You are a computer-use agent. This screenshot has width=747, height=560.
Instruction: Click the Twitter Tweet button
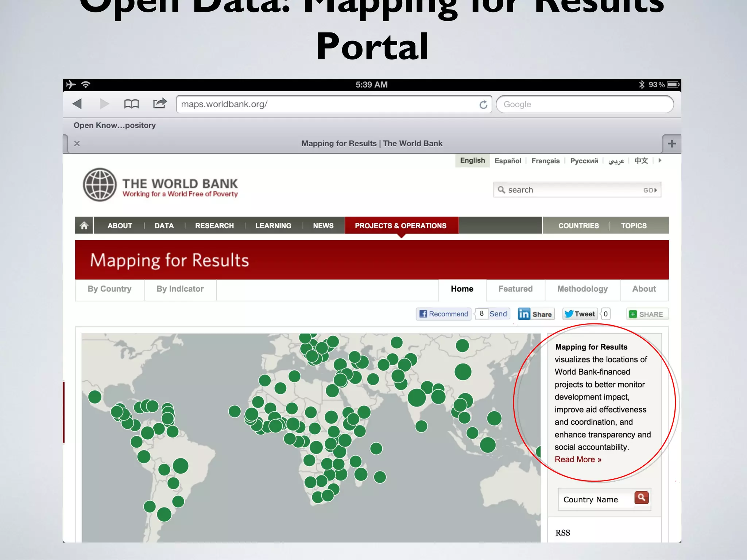[x=580, y=314]
